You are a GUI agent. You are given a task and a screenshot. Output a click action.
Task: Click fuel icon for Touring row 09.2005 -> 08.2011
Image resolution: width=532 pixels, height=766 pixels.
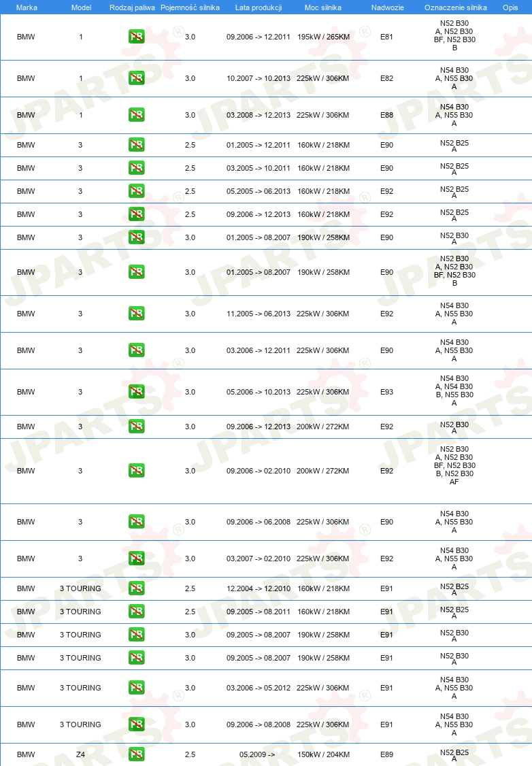(x=136, y=612)
